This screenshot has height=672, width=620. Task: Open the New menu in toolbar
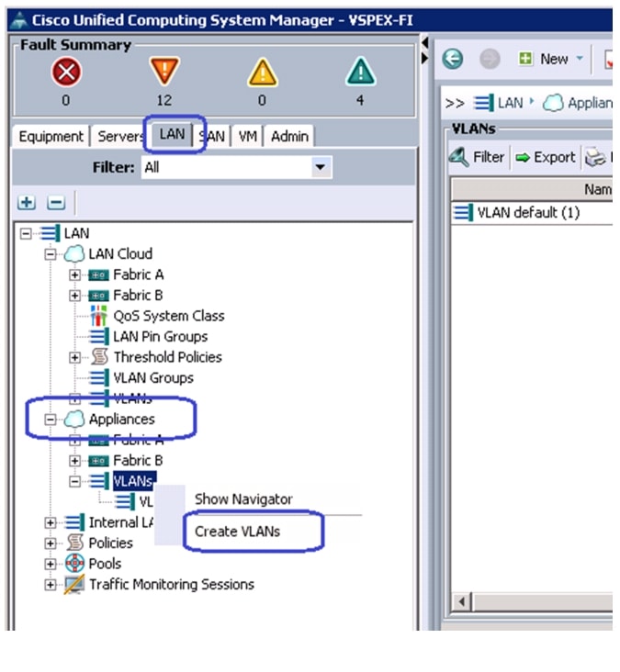tap(551, 58)
